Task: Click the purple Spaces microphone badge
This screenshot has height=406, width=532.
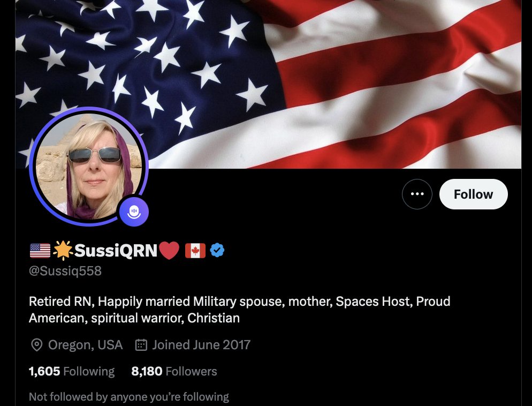Action: (134, 212)
